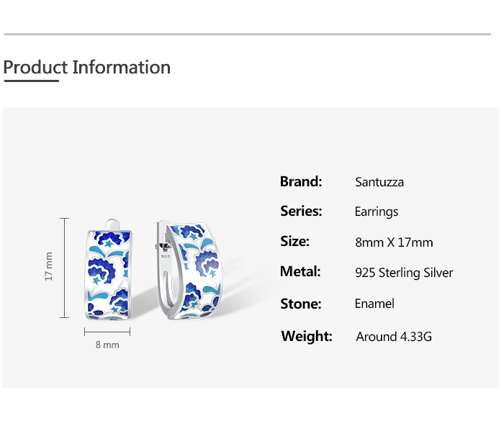
Task: Select the Stone label
Action: tap(301, 304)
